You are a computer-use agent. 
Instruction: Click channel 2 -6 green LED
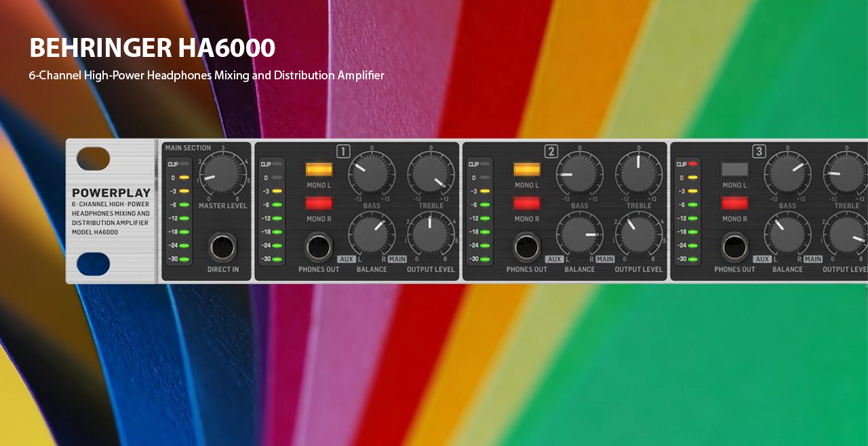(x=486, y=205)
